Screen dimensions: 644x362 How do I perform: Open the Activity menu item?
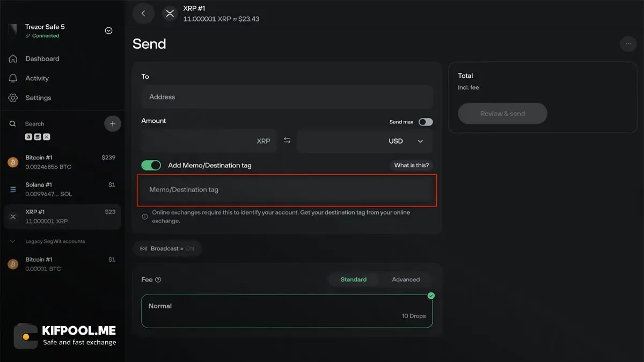click(x=36, y=78)
